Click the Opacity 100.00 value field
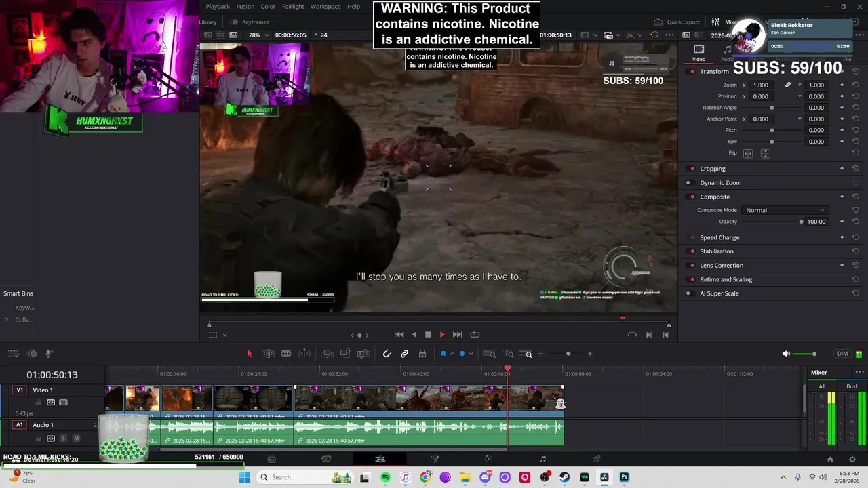 816,222
